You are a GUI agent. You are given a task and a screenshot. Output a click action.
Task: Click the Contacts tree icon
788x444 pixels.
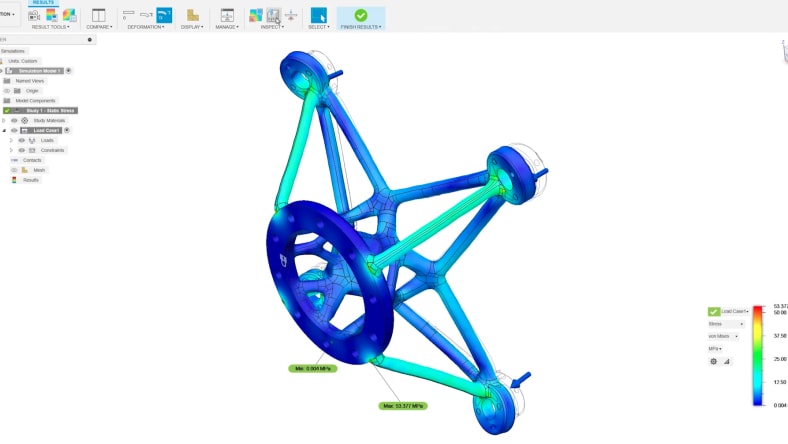[x=14, y=160]
